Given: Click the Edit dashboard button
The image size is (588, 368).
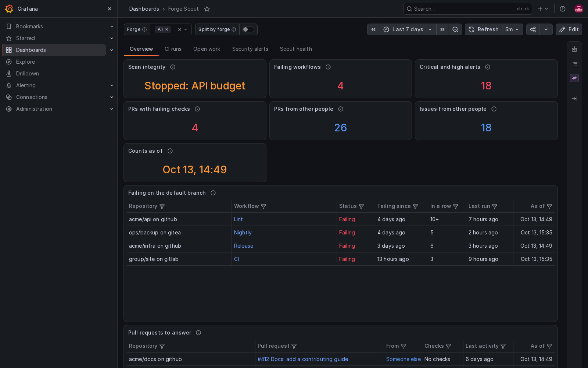Looking at the screenshot, I should (569, 29).
